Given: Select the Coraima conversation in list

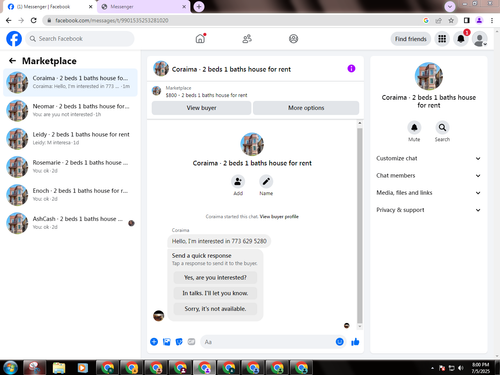Looking at the screenshot, I should coord(70,82).
